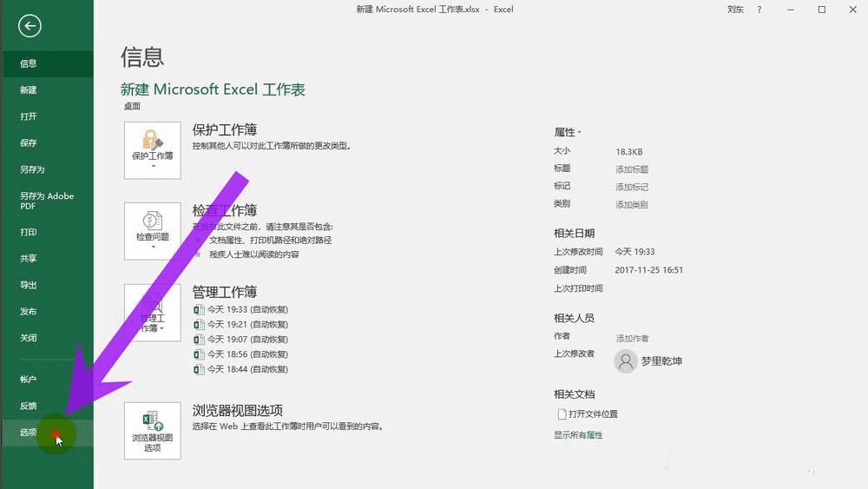Click the created time 2017-11-25 16:51
The width and height of the screenshot is (868, 489).
tap(648, 270)
